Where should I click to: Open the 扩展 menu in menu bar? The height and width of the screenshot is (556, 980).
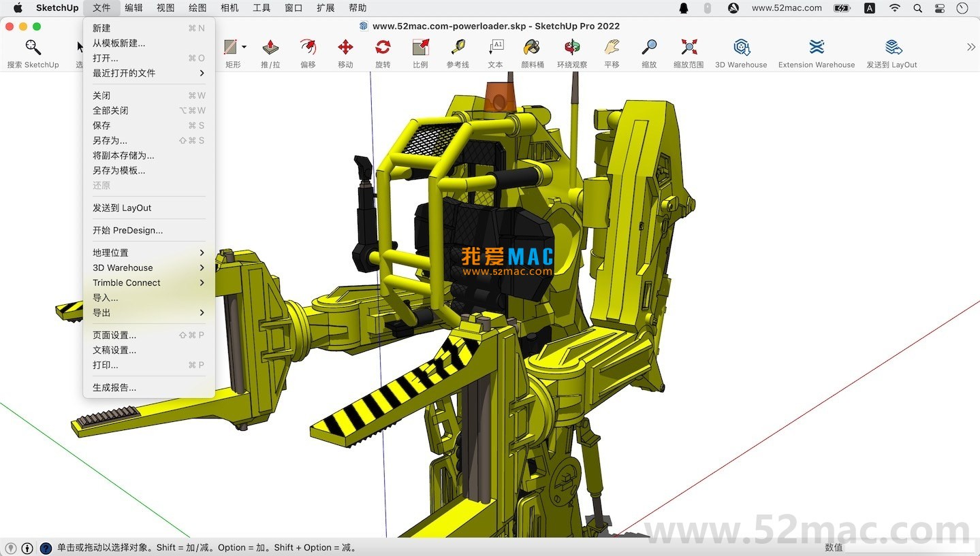pos(326,8)
